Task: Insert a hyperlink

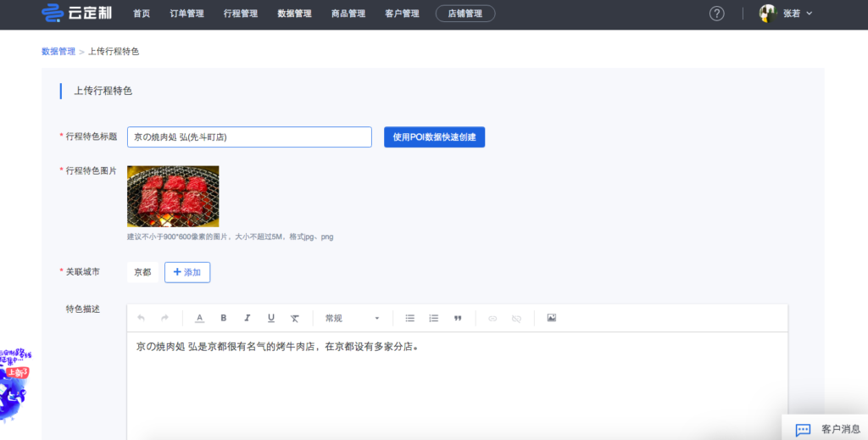Action: click(492, 318)
